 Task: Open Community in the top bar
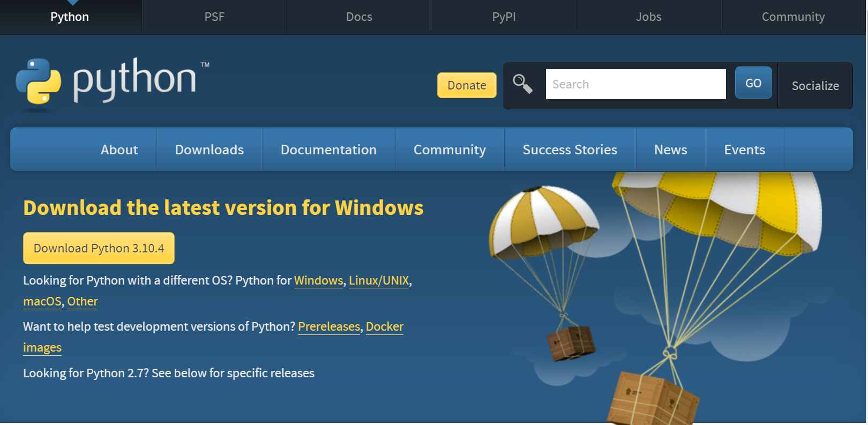pos(793,17)
